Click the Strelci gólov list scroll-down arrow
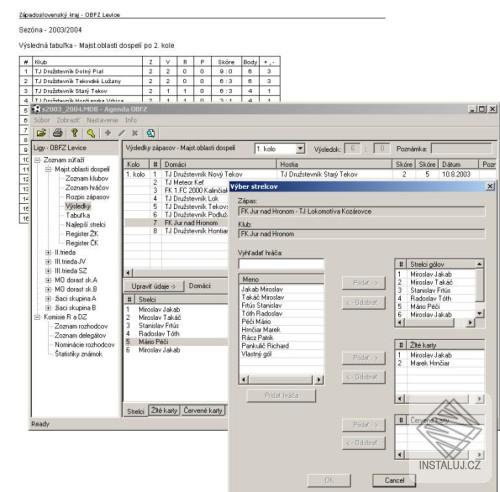Viewport: 500px width, 492px height. click(479, 313)
